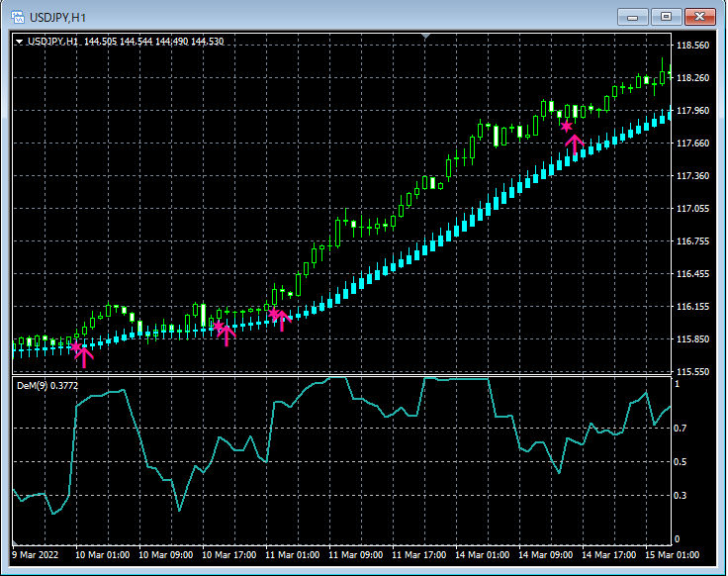Image resolution: width=728 pixels, height=576 pixels.
Task: Click the pink up arrow near 10 Mar 01:00
Action: point(85,355)
